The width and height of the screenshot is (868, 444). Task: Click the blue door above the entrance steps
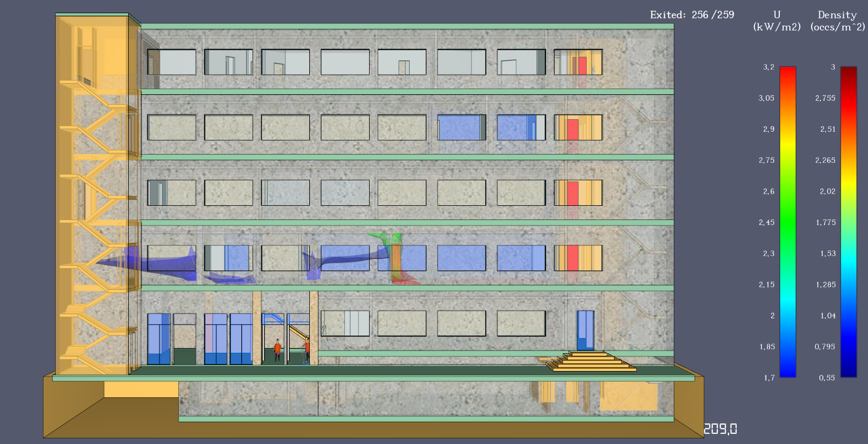tap(585, 330)
